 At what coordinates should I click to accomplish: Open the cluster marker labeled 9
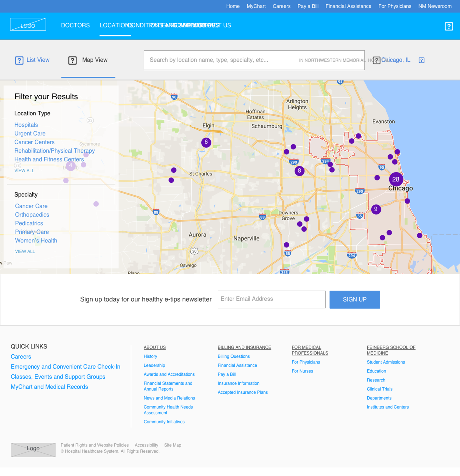pos(376,209)
